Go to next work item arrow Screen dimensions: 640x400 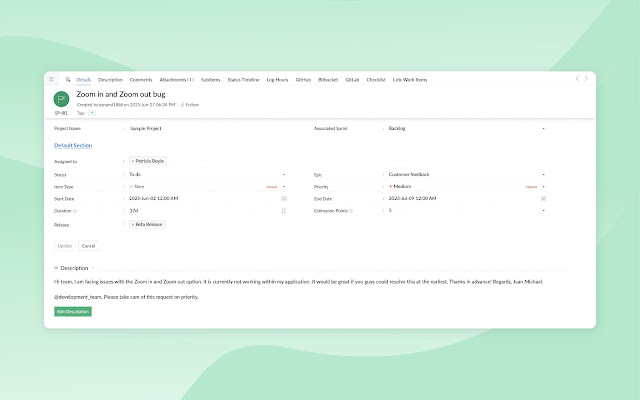[586, 78]
